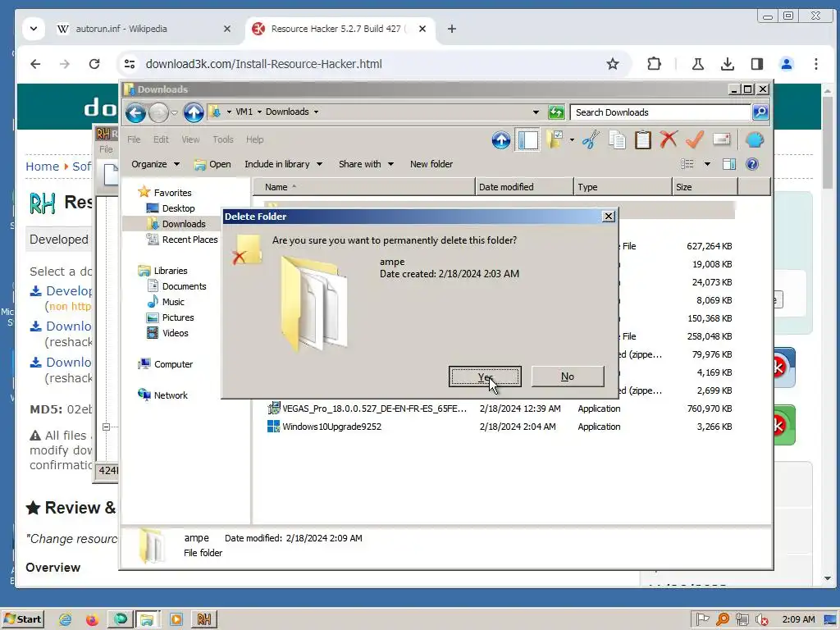
Task: Click the VM1 breadcrumb segment
Action: pos(244,112)
